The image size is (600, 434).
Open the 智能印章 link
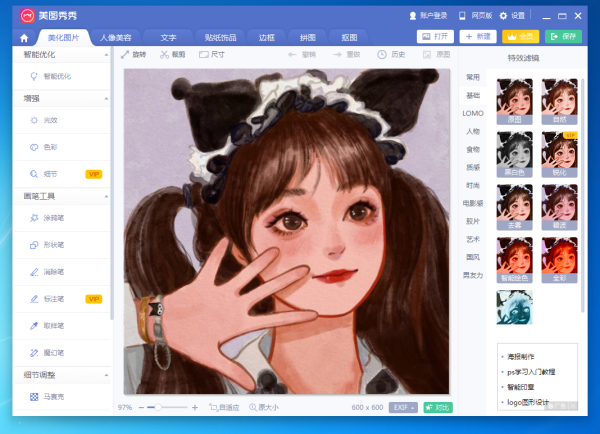point(521,387)
